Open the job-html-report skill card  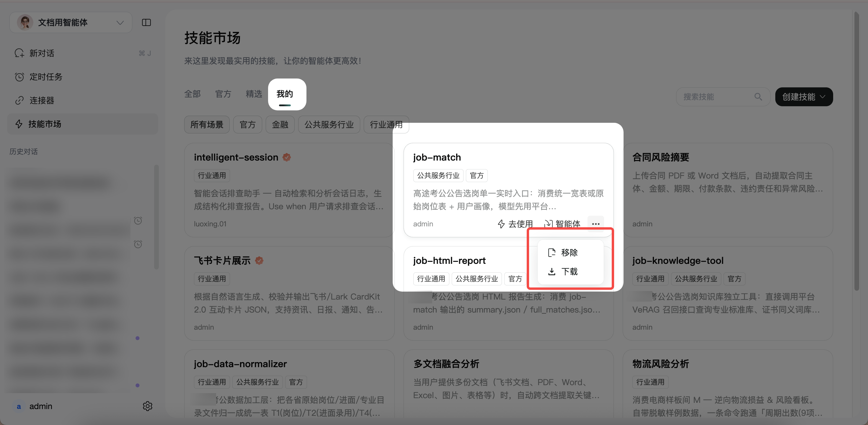508,293
